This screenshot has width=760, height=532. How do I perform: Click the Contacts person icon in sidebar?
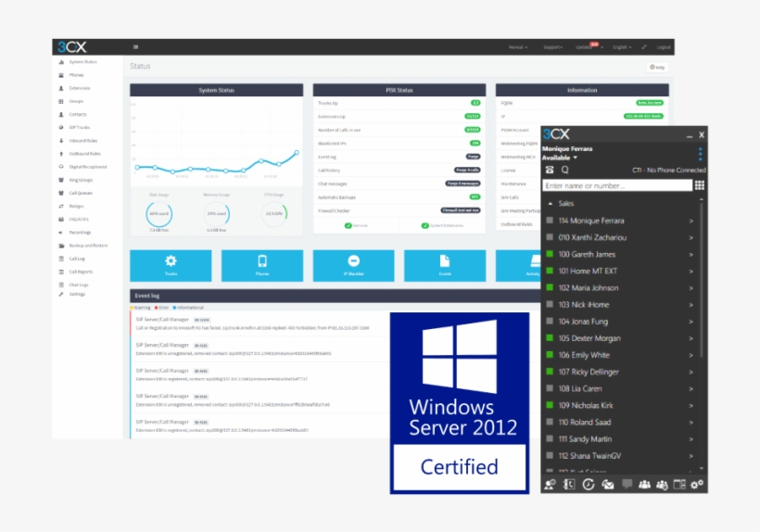coord(61,114)
